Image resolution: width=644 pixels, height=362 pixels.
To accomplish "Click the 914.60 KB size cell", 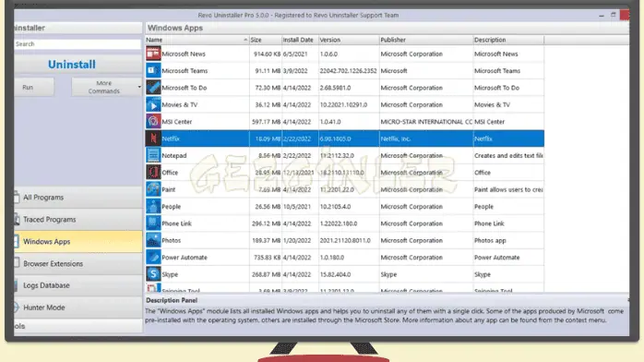I will 267,54.
